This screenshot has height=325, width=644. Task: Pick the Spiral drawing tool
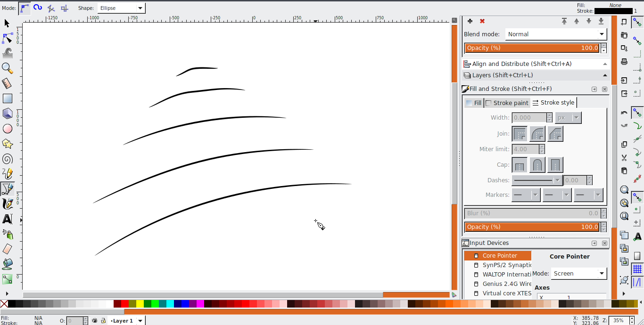coord(7,159)
